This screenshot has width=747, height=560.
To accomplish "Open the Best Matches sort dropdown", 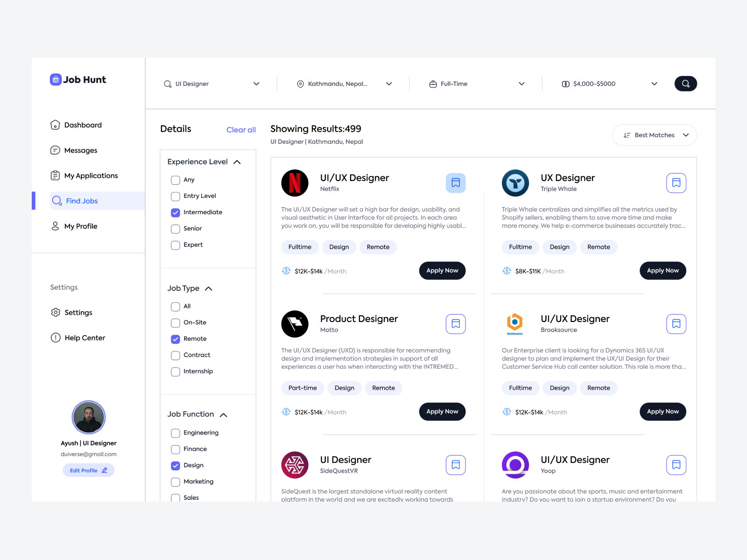I will (x=655, y=135).
